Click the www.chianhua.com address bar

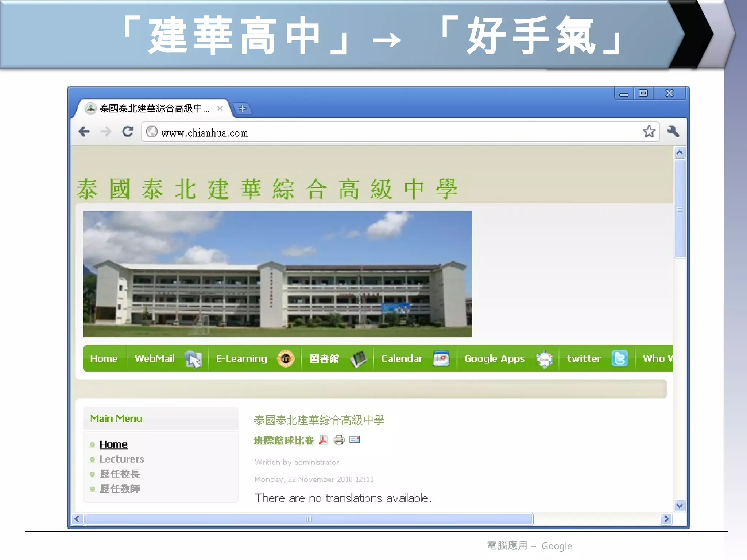point(400,132)
